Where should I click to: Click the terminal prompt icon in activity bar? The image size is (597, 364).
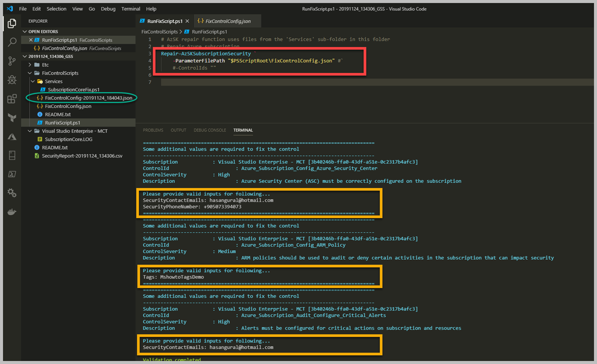click(x=12, y=174)
